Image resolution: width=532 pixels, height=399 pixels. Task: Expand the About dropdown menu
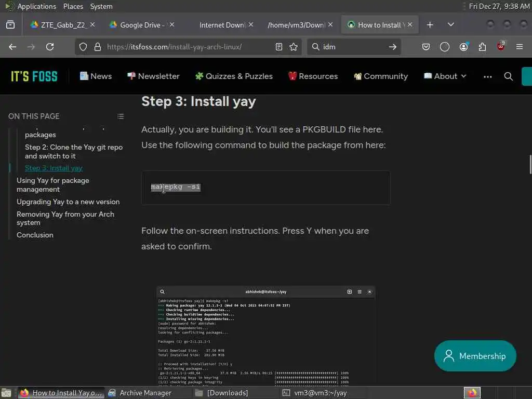[445, 76]
